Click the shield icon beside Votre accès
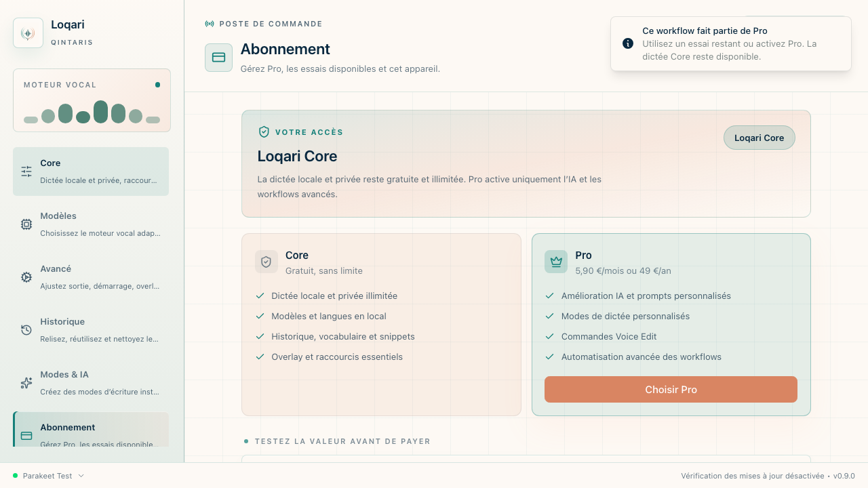The height and width of the screenshot is (488, 868). click(x=264, y=132)
